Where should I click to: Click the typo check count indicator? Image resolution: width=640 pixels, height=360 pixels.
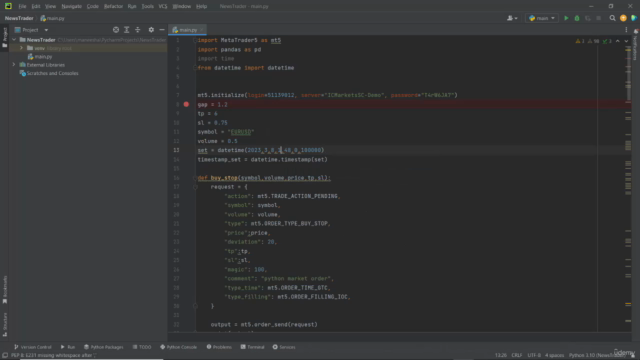[x=607, y=41]
